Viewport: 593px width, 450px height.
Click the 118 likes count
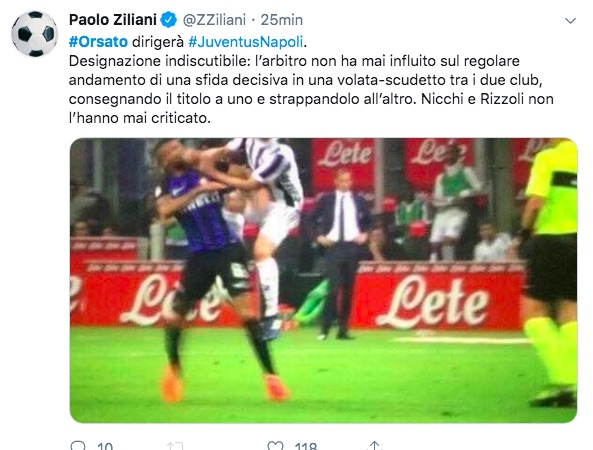(x=306, y=446)
